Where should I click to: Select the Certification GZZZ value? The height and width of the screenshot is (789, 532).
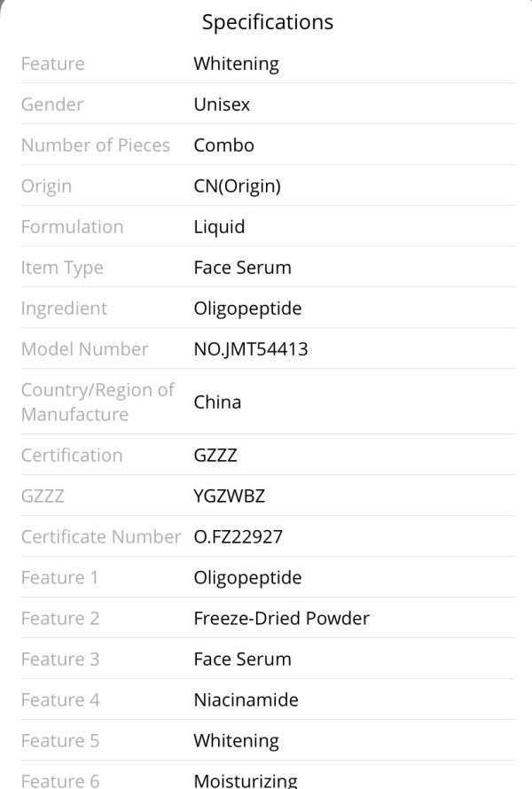pyautogui.click(x=215, y=456)
